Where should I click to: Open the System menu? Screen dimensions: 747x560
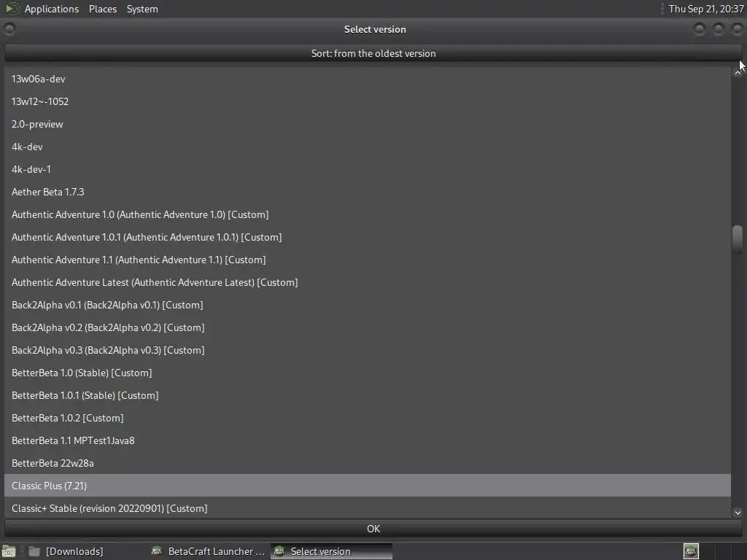pos(142,9)
